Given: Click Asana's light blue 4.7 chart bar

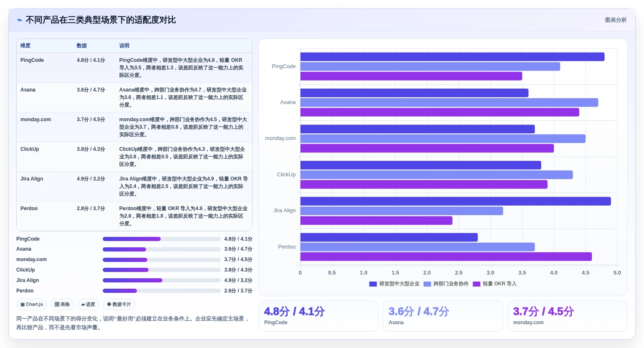Looking at the screenshot, I should click(449, 102).
